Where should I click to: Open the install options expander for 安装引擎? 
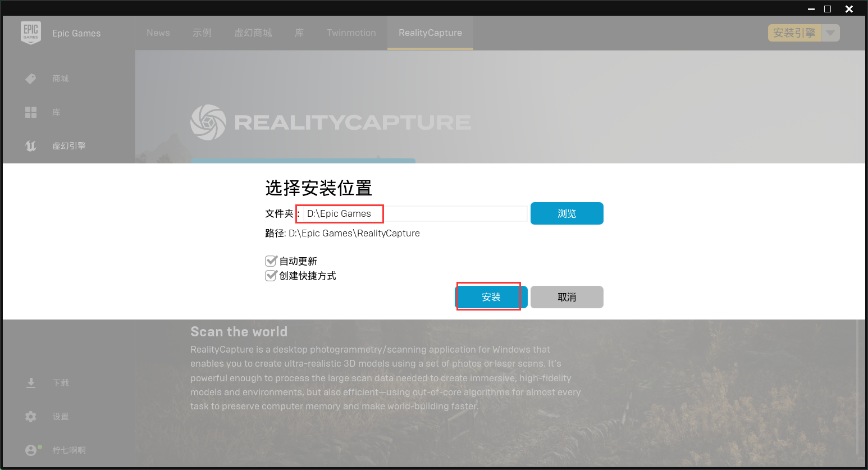(x=830, y=33)
